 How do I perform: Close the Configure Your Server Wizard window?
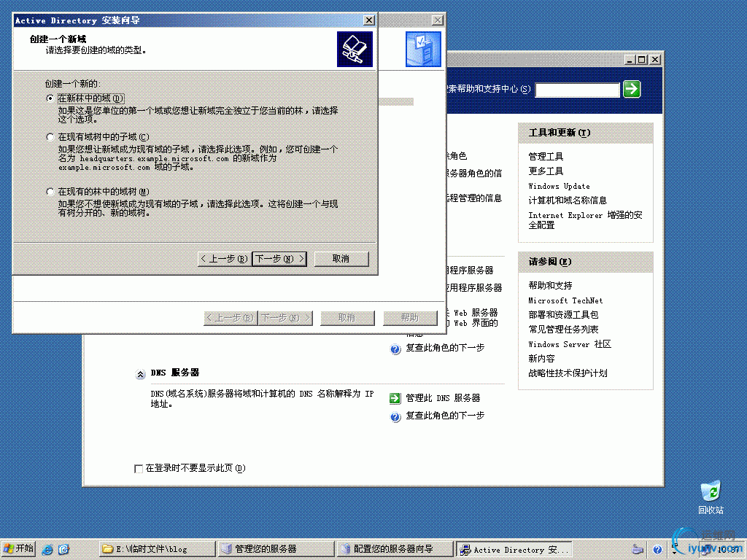tap(438, 20)
